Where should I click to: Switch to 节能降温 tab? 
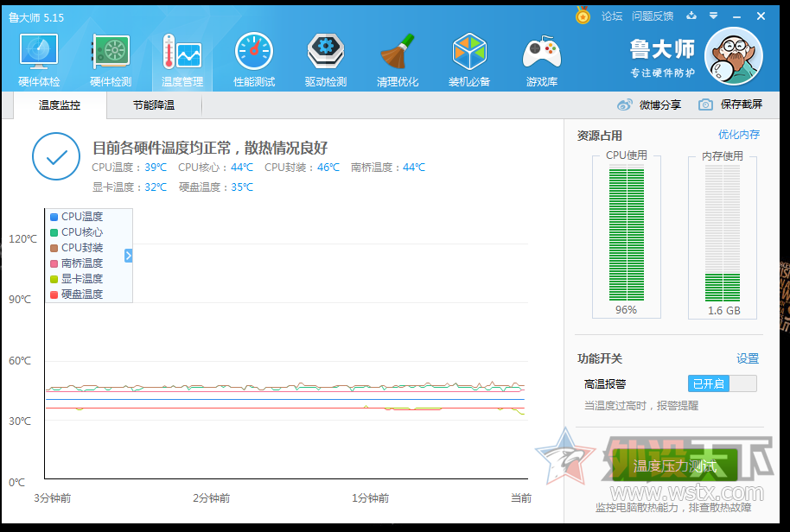tap(154, 105)
